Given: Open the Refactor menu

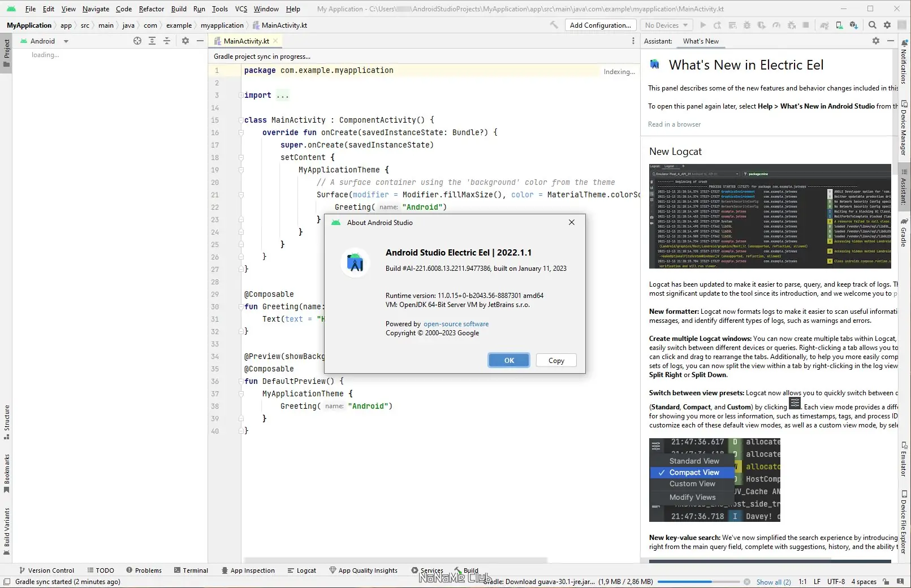Looking at the screenshot, I should pos(152,9).
